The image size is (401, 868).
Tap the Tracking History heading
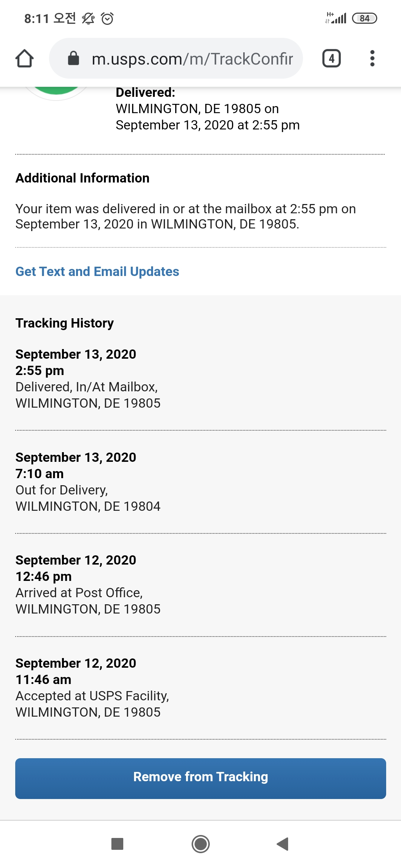65,323
